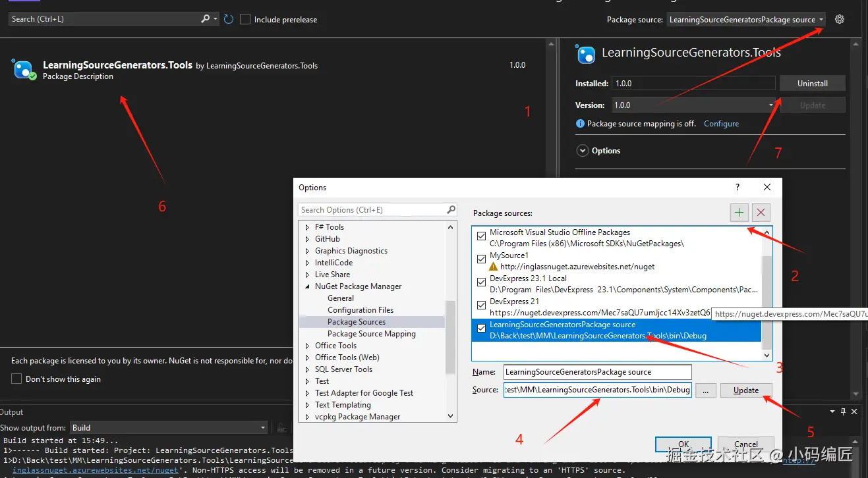
Task: Expand the SQL Server Tools node
Action: point(307,369)
